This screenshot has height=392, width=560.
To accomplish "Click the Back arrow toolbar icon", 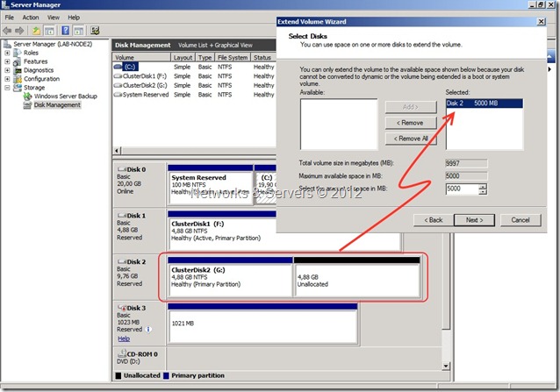I will click(7, 31).
